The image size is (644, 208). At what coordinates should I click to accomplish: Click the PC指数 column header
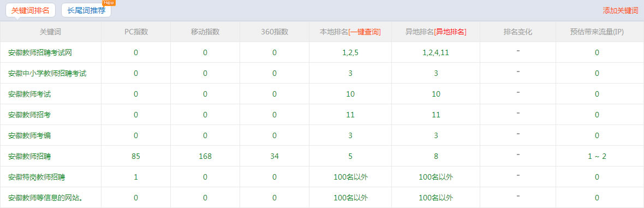tap(136, 32)
